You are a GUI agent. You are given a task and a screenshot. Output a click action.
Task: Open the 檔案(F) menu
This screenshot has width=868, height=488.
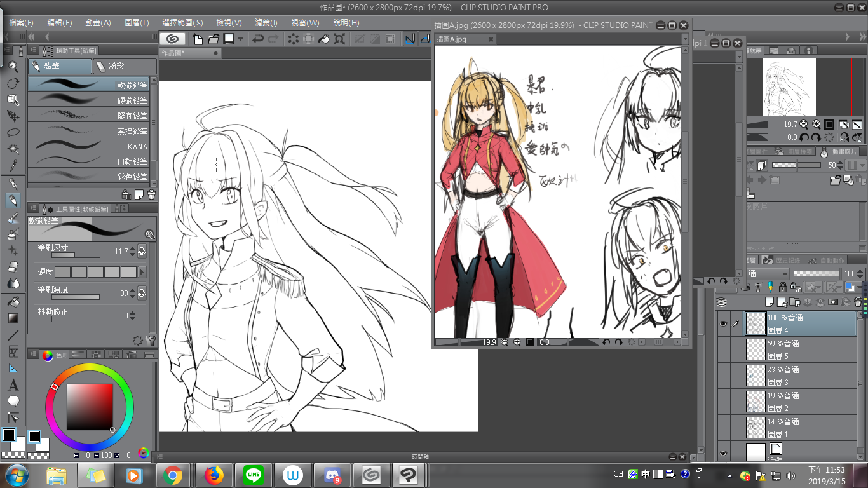coord(21,22)
